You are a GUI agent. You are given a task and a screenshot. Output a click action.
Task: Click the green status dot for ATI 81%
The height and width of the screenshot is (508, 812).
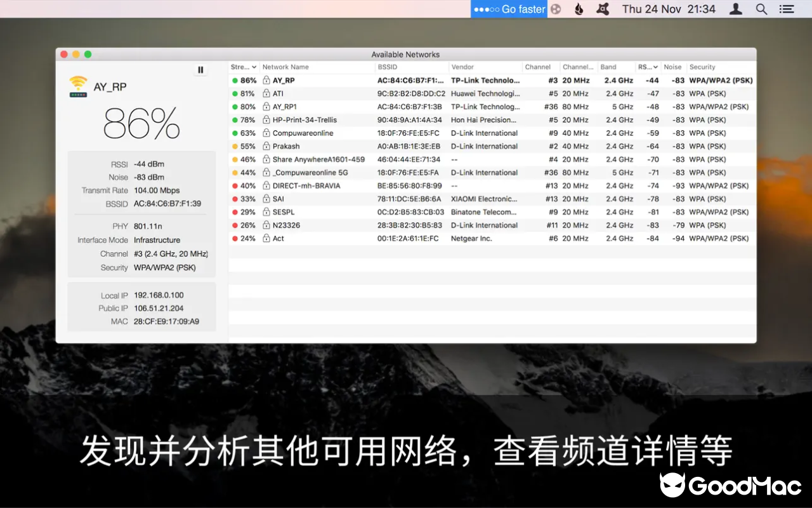pyautogui.click(x=235, y=93)
